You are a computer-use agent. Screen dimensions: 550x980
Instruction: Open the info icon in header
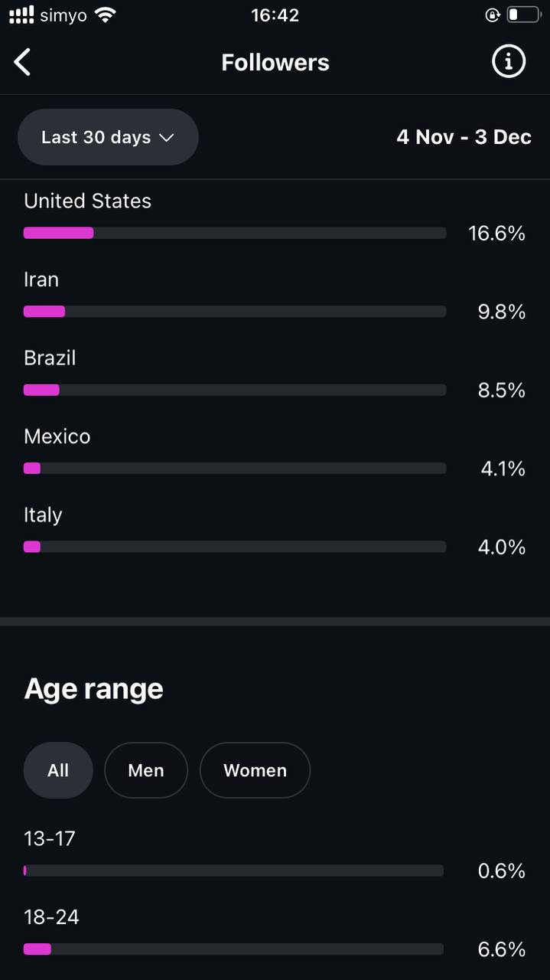pyautogui.click(x=509, y=61)
